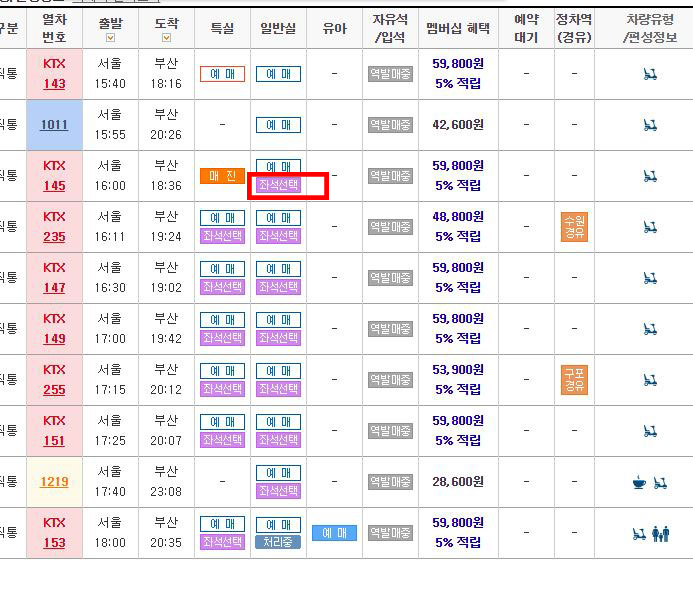Open wheelchair icon for KTX 145
The height and width of the screenshot is (613, 693).
click(x=650, y=176)
